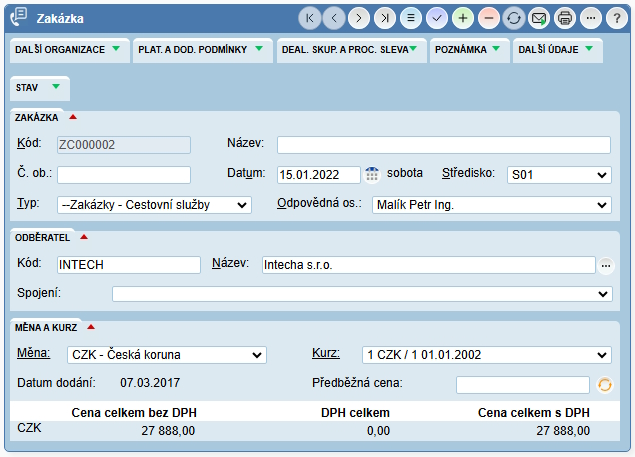Collapse the Odběratel section

[x=84, y=237]
